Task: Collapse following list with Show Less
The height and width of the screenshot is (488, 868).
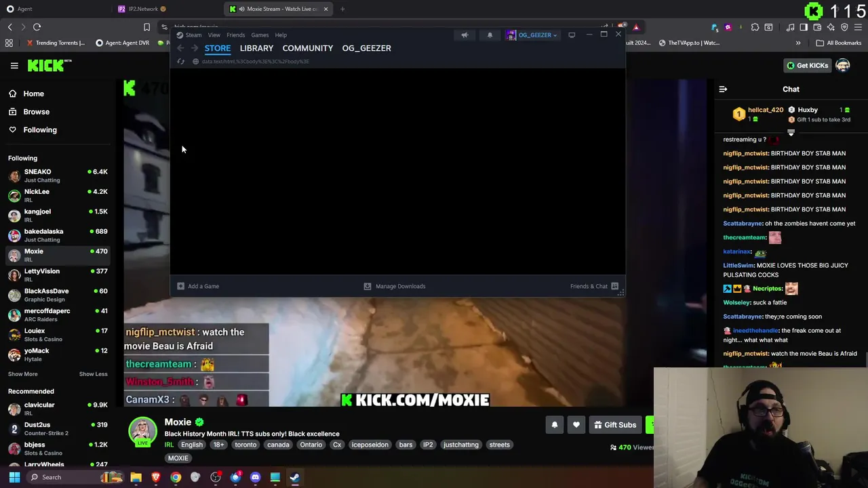Action: [x=93, y=374]
